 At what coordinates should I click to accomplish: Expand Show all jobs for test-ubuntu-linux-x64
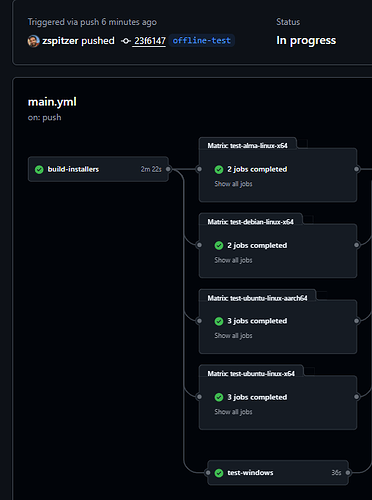click(233, 412)
